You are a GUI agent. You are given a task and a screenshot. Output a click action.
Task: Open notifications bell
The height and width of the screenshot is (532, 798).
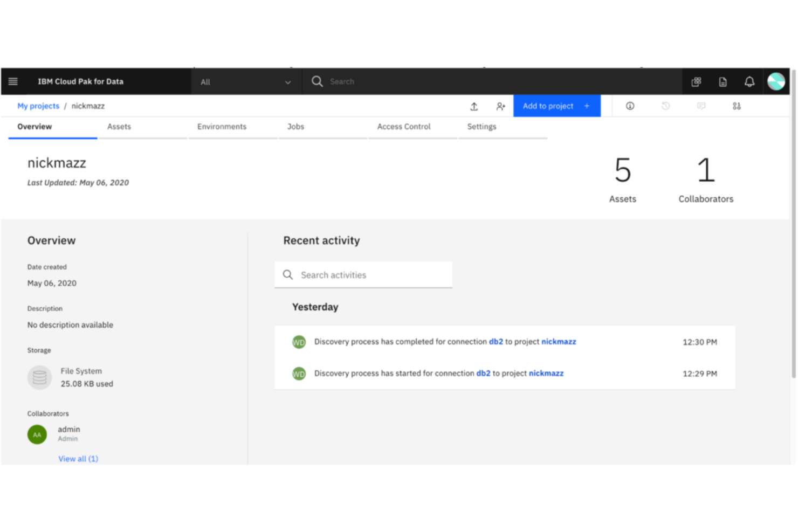pos(749,82)
